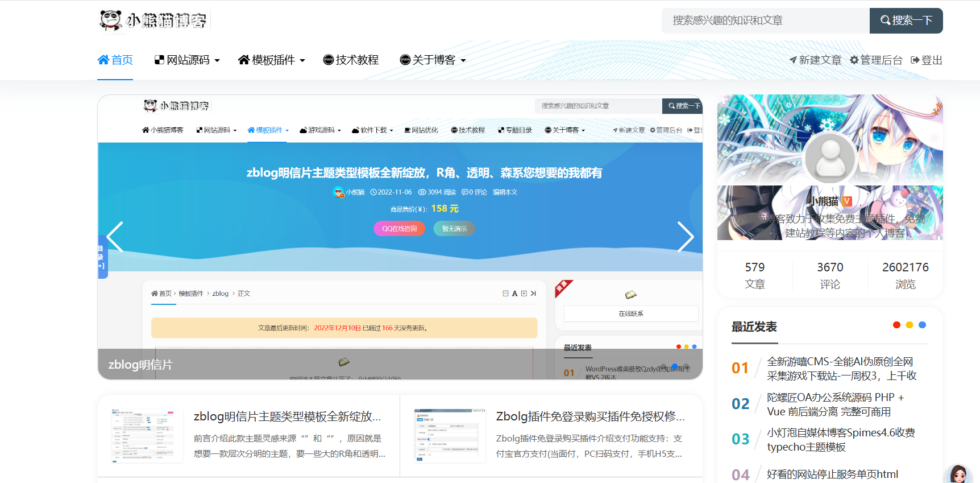Open the 技术教程 menu item
980x483 pixels.
click(351, 60)
